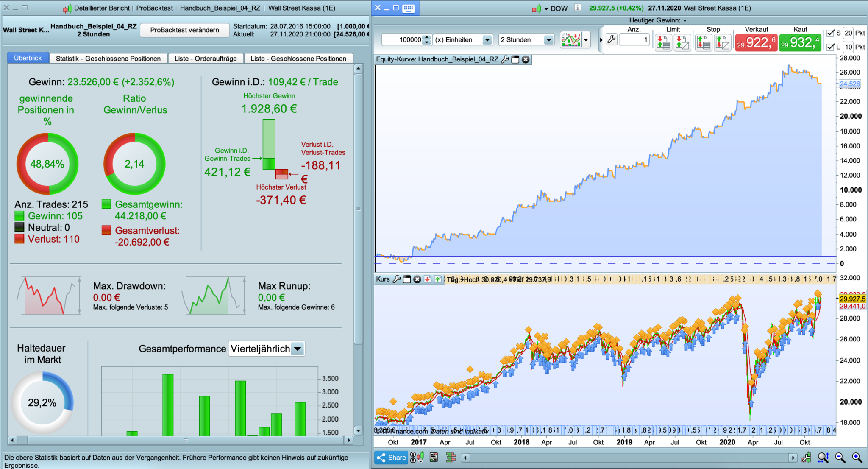868x469 pixels.
Task: Close the Equity-Kurve panel with the X icon
Action: click(x=526, y=59)
